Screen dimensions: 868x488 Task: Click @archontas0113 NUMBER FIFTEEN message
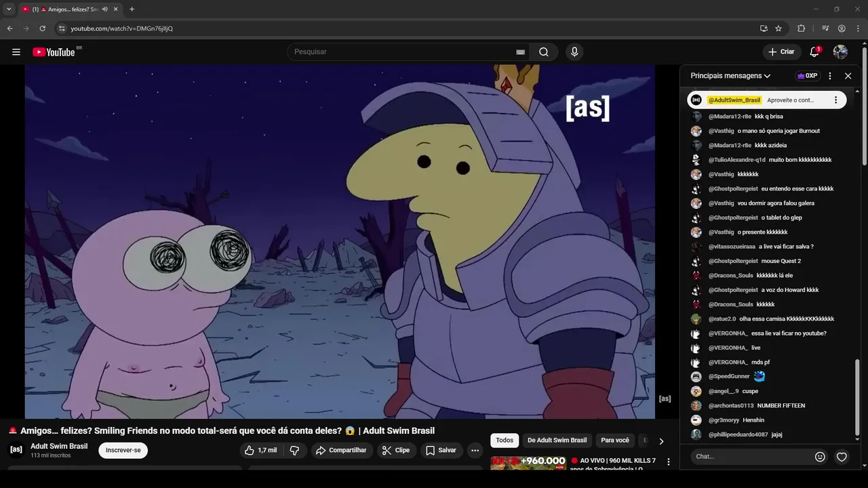click(757, 405)
